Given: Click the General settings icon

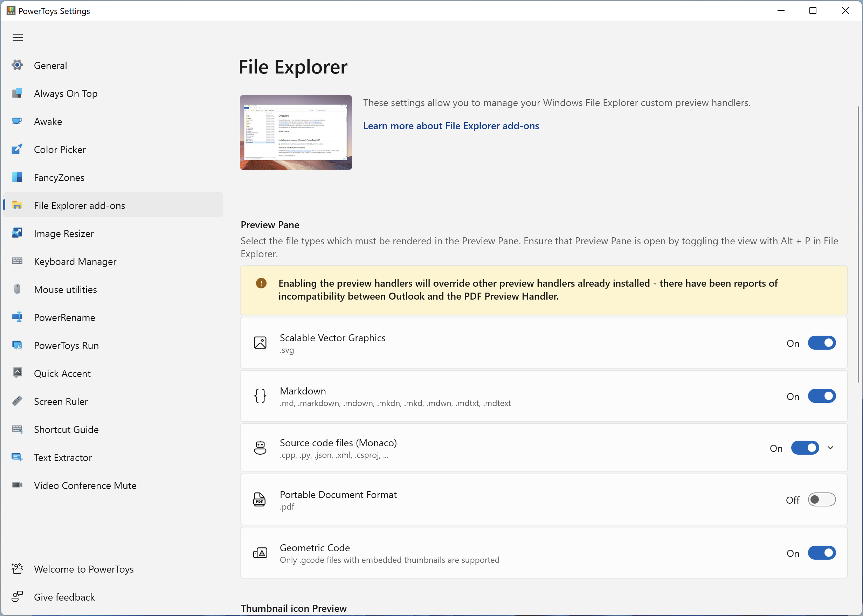Looking at the screenshot, I should 18,65.
